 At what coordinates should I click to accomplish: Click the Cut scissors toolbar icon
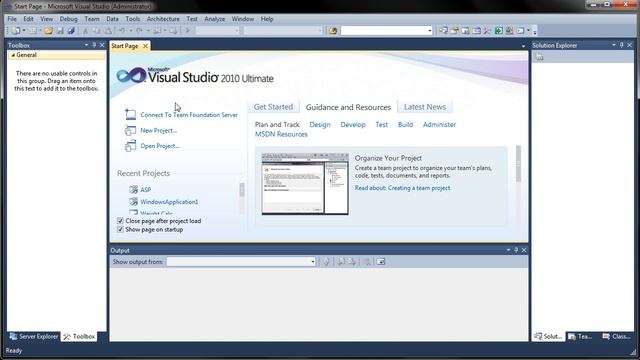pyautogui.click(x=85, y=31)
